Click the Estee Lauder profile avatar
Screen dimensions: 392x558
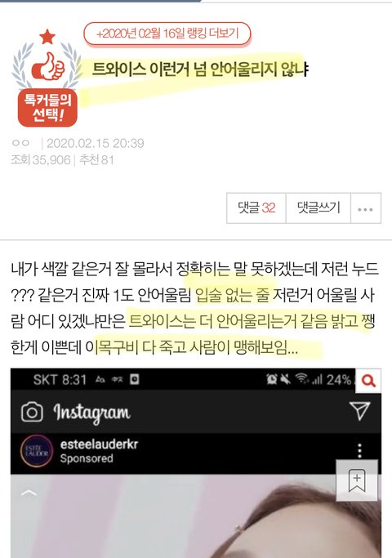(37, 451)
